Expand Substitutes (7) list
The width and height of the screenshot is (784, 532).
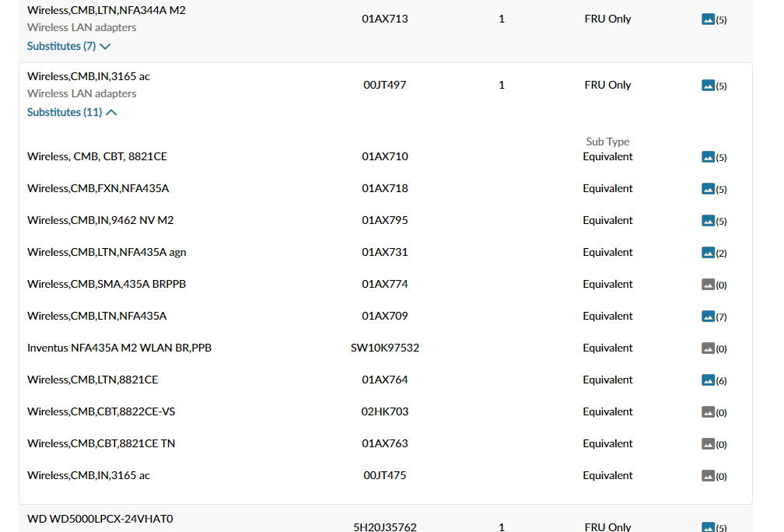68,46
